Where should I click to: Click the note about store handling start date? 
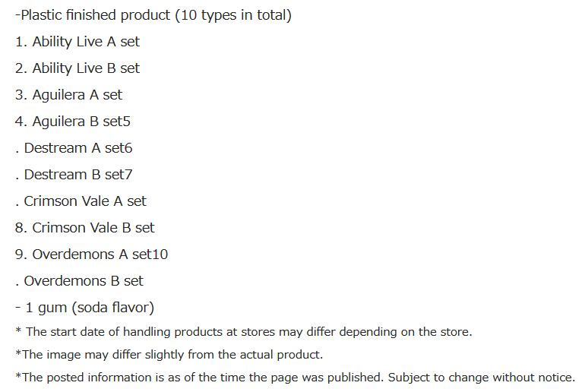coord(243,332)
